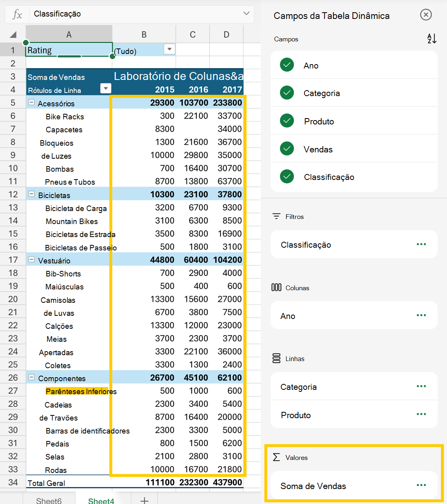Uncheck the Categoria field checkbox

pyautogui.click(x=287, y=93)
